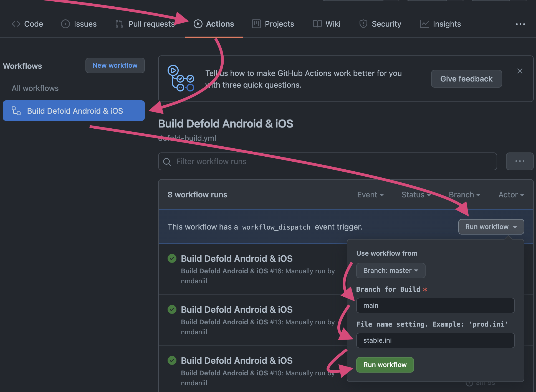
Task: Click the Security shield icon
Action: point(363,24)
